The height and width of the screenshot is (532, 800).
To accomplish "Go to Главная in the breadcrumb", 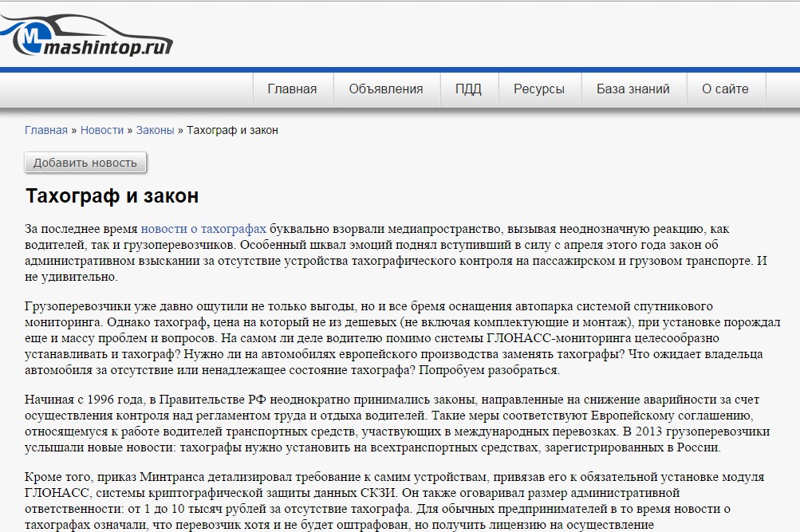I will 46,130.
